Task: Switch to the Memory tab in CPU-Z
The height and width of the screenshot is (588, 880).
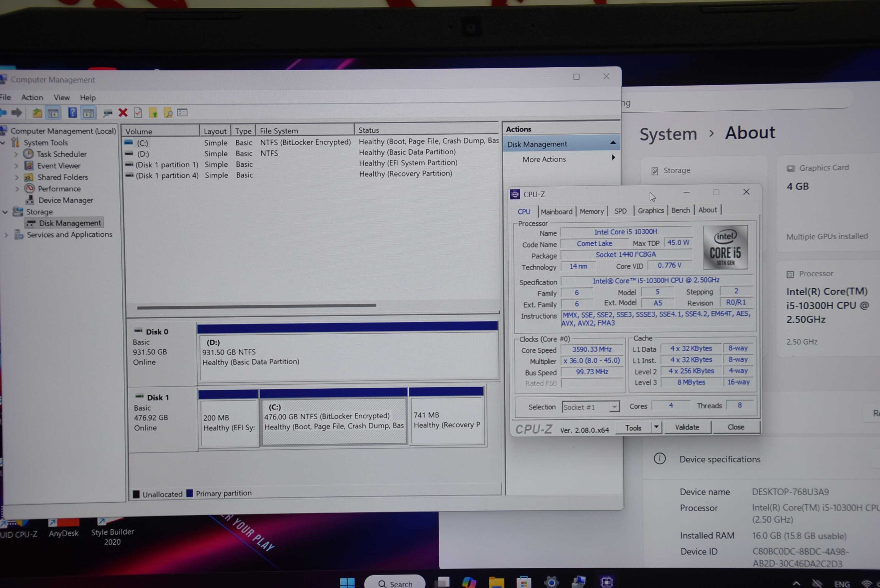Action: coord(592,211)
